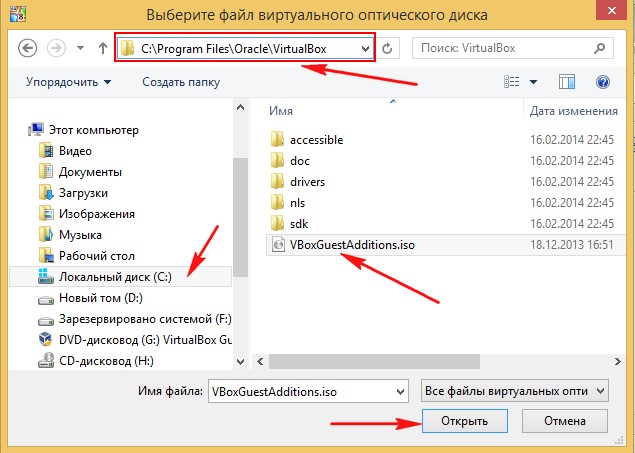The width and height of the screenshot is (635, 453).
Task: Open the file type filter dropdown
Action: coord(515,391)
